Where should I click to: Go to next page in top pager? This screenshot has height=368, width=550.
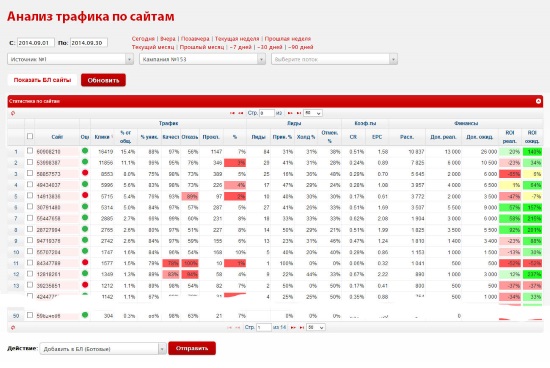click(x=290, y=113)
